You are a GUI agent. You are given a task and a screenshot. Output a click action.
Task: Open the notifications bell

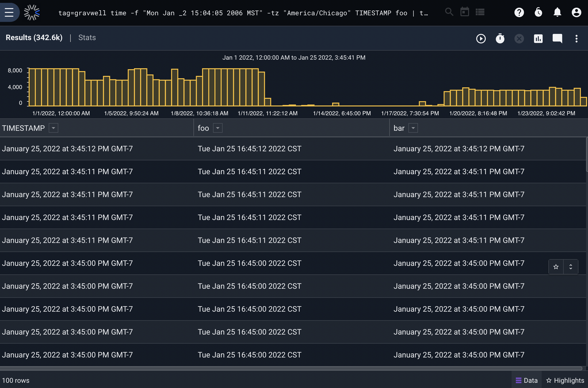click(x=557, y=12)
